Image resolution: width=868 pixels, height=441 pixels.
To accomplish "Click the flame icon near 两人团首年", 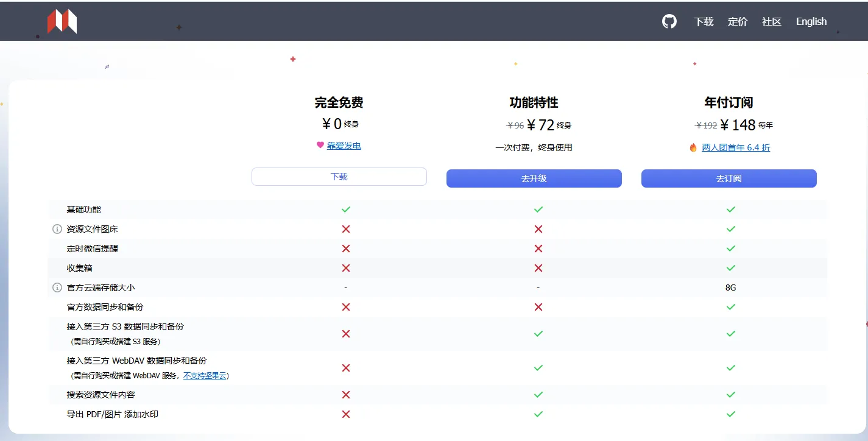I will [693, 147].
